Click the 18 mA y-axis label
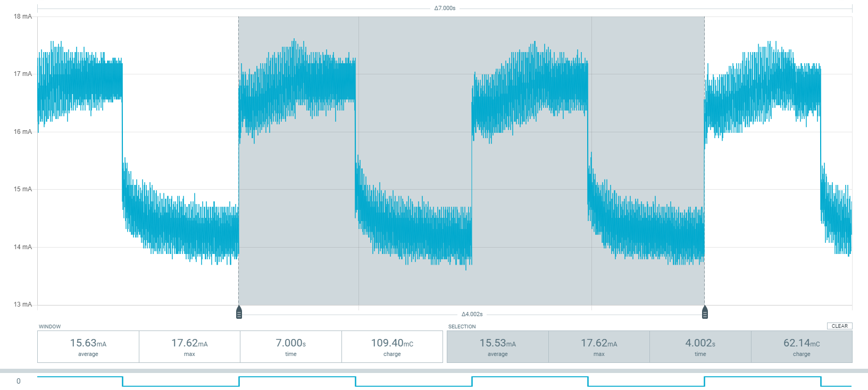Image resolution: width=868 pixels, height=390 pixels. [22, 16]
